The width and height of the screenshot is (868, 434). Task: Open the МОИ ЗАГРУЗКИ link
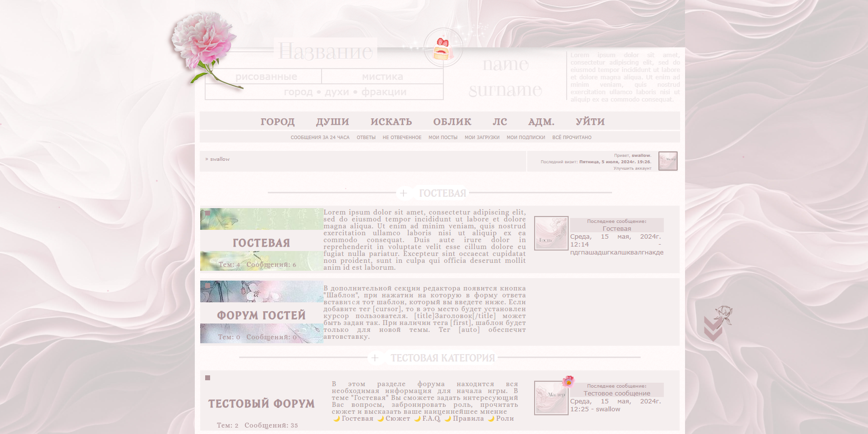(482, 138)
